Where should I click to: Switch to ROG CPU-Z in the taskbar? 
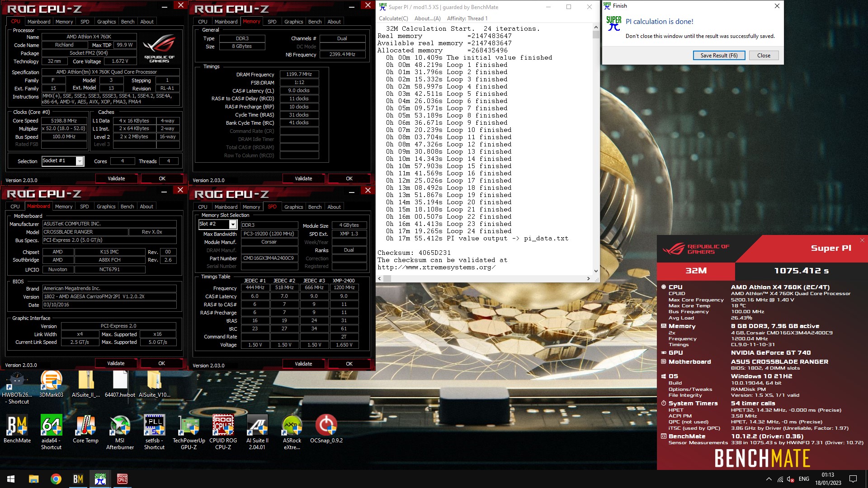(x=123, y=479)
